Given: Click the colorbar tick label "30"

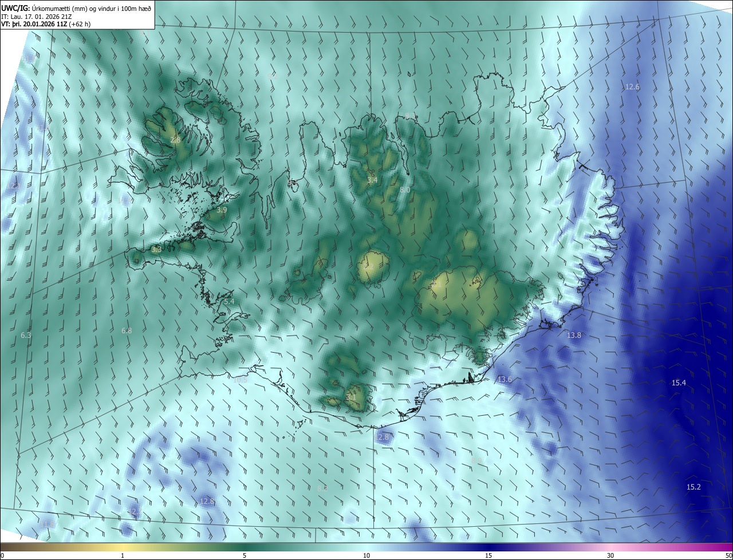Looking at the screenshot, I should click(x=610, y=555).
